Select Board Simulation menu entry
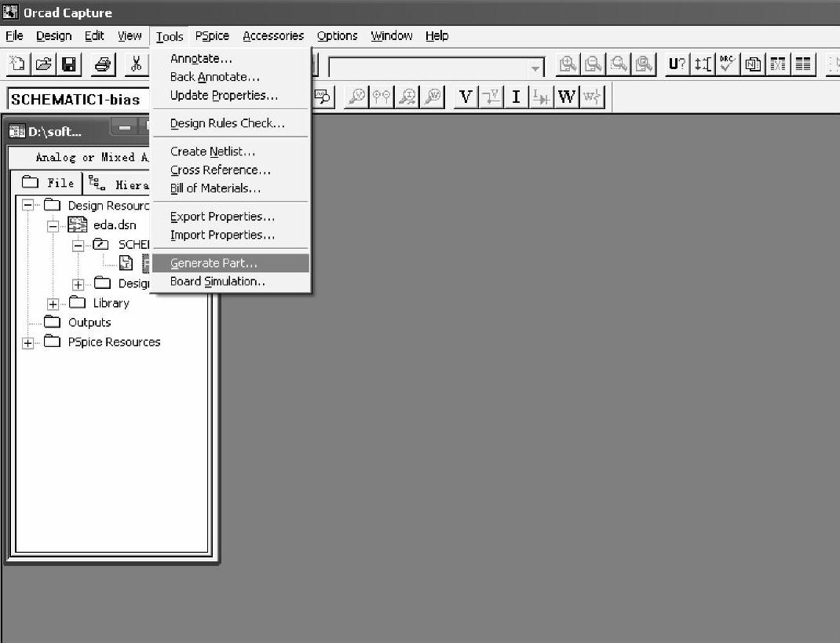Viewport: 840px width, 643px height. pos(231,281)
